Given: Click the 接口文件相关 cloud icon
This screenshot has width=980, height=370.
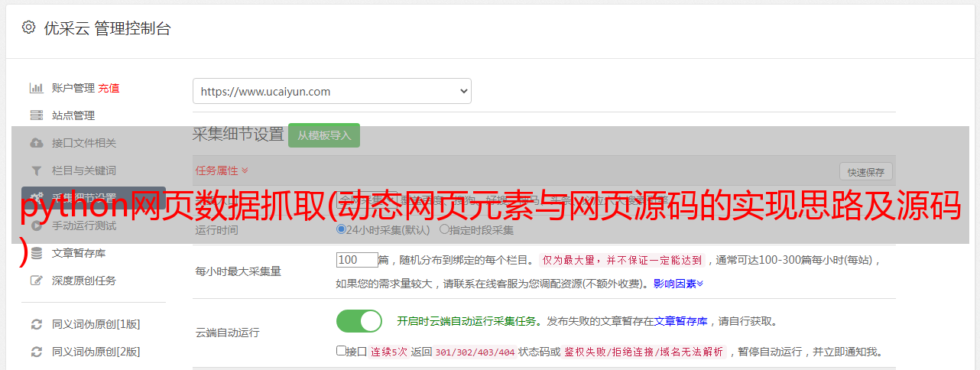Looking at the screenshot, I should click(x=36, y=143).
